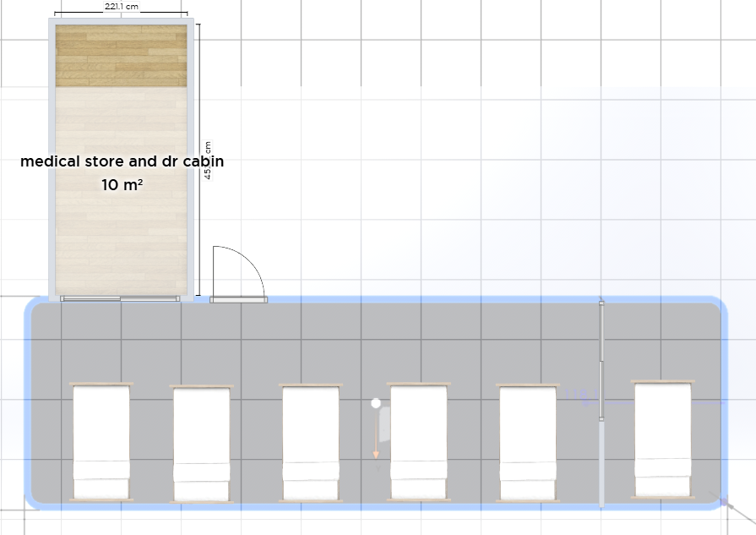Click the window on the upper partition wall

click(x=601, y=359)
